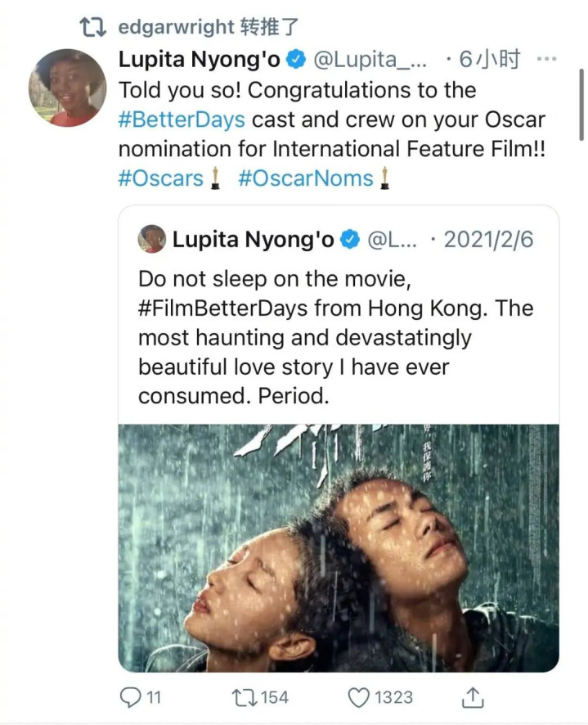Click the reply comment icon
The width and height of the screenshot is (588, 725).
click(131, 697)
